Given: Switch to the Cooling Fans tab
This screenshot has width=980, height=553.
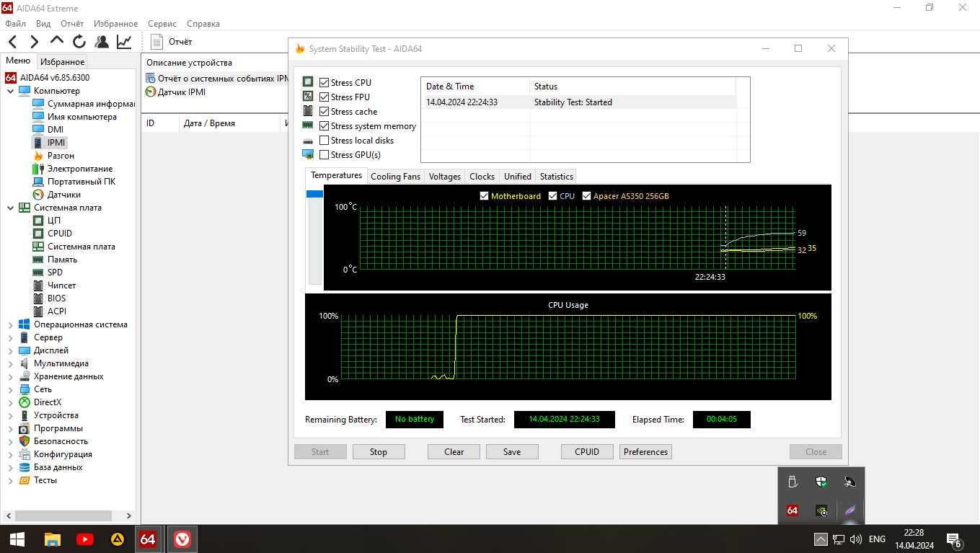Looking at the screenshot, I should tap(395, 177).
